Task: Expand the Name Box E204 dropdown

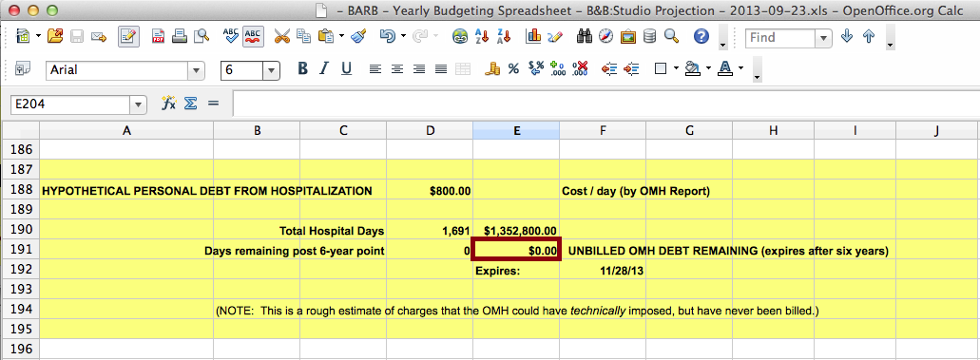Action: 139,105
